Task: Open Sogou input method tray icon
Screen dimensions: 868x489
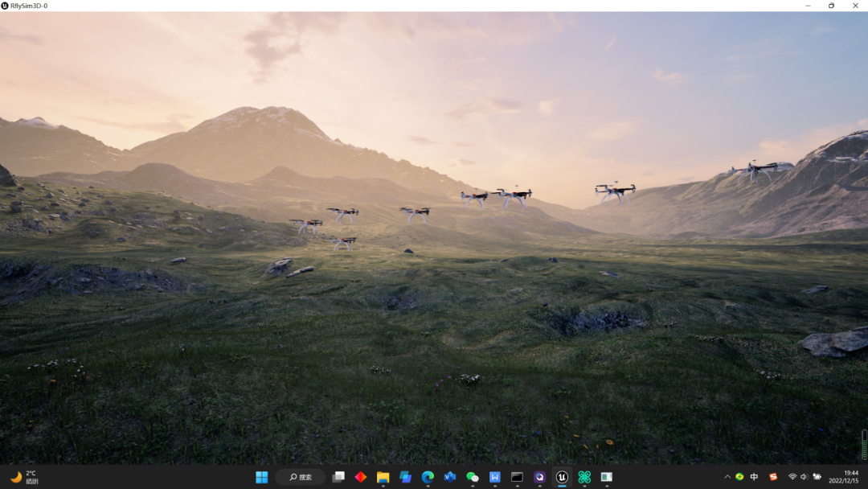Action: click(773, 477)
